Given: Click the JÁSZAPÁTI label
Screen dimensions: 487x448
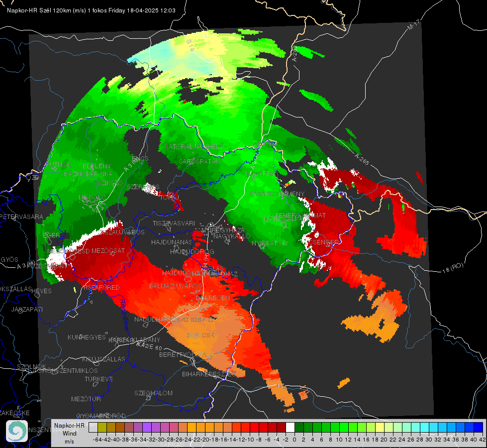Looking at the screenshot, I should (27, 309).
